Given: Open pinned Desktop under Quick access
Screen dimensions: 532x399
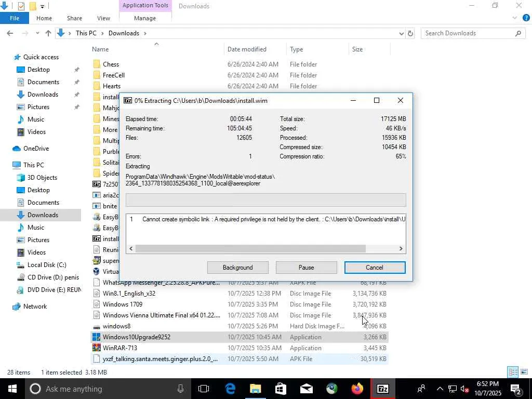Looking at the screenshot, I should coord(38,70).
